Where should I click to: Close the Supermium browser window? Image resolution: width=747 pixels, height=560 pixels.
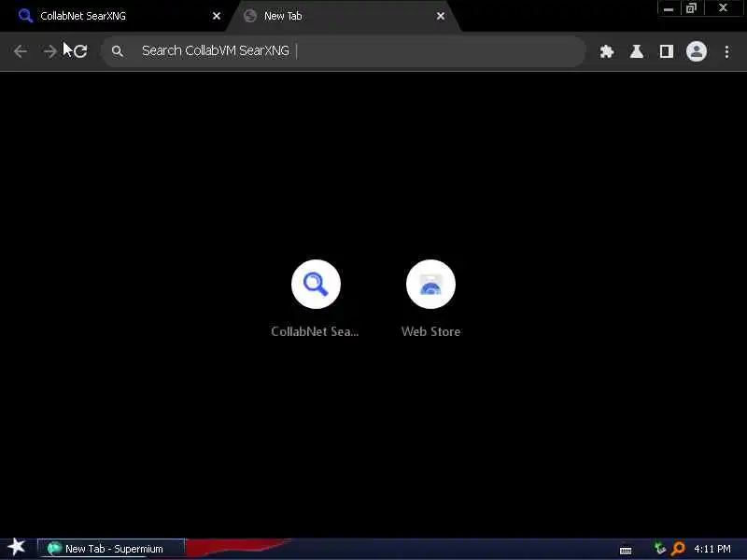point(723,8)
